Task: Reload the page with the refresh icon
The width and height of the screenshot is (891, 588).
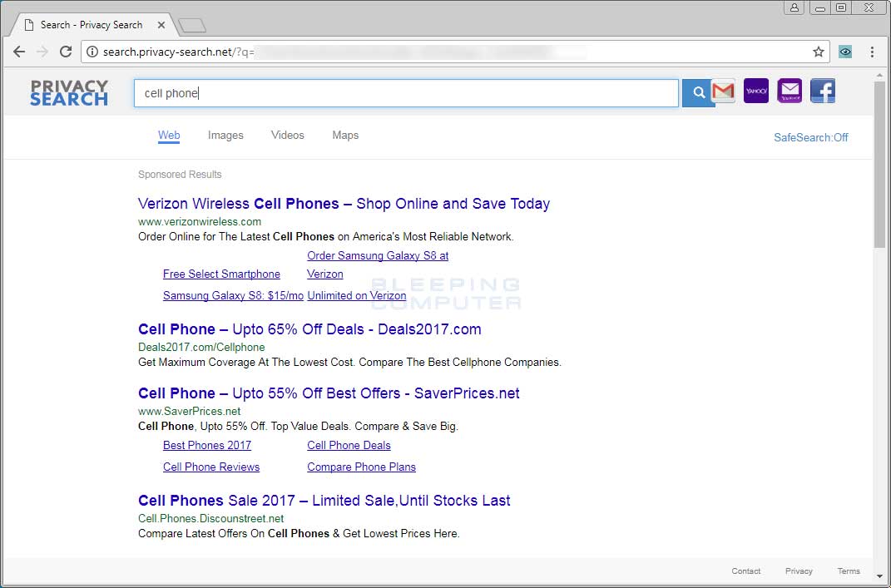Action: click(x=66, y=51)
